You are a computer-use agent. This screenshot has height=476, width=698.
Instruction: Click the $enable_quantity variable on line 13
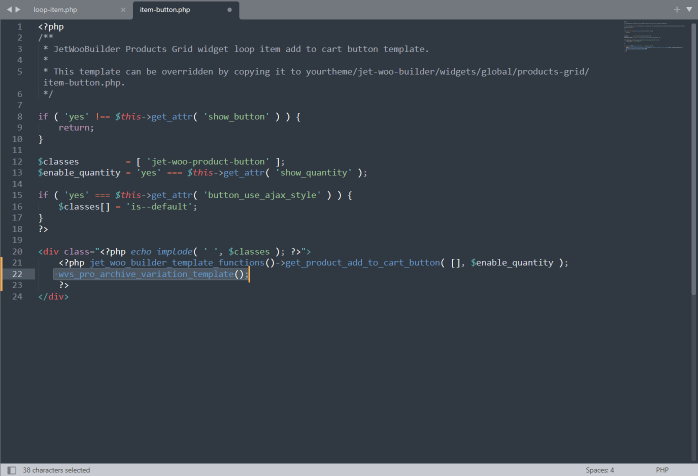[79, 173]
